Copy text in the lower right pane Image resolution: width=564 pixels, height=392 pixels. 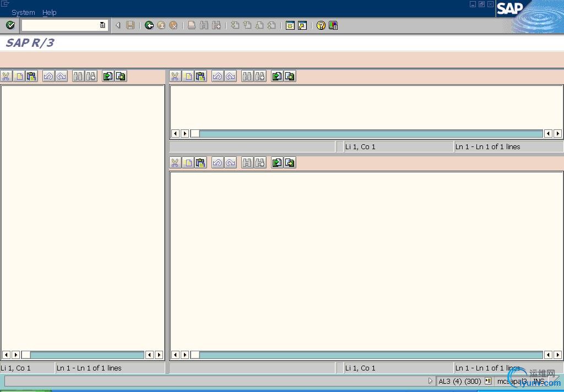tap(188, 163)
